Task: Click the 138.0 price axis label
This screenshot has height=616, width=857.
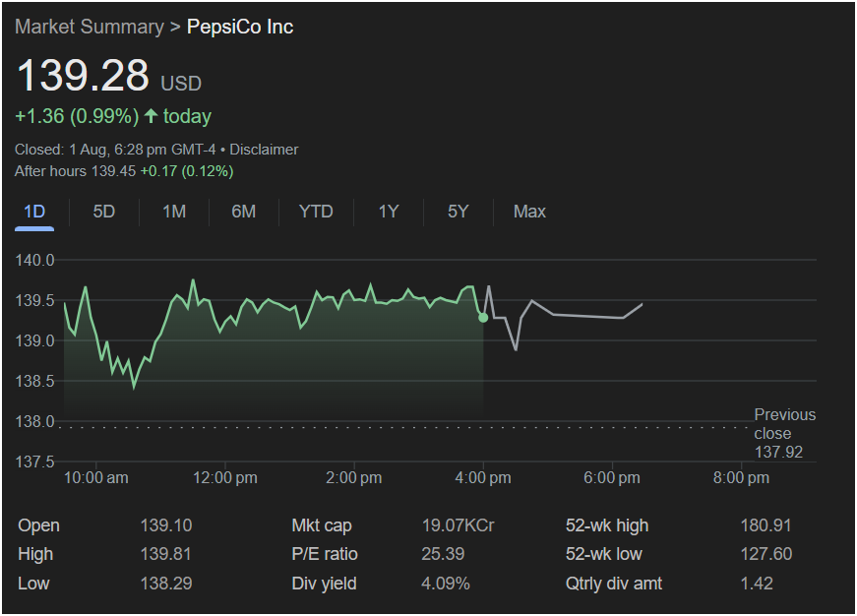Action: click(35, 422)
